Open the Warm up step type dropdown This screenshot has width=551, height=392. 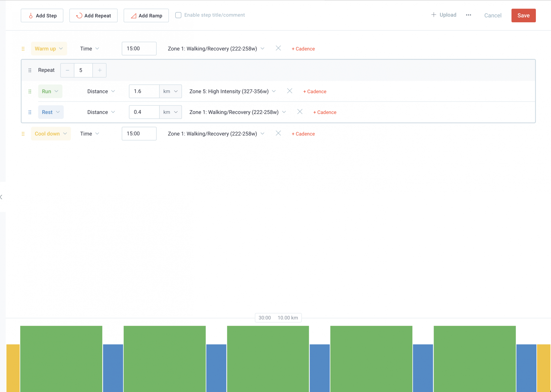49,48
